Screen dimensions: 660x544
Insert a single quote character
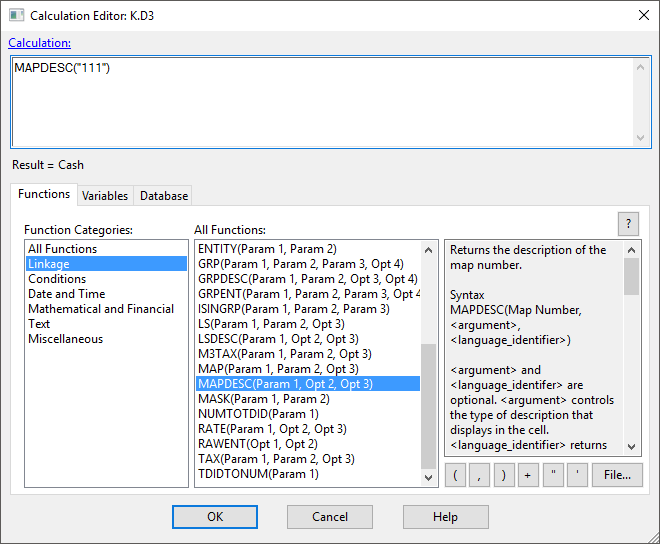(577, 475)
